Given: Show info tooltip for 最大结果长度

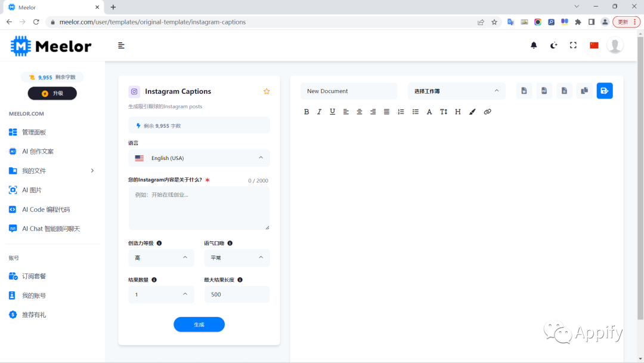Looking at the screenshot, I should coord(240,279).
